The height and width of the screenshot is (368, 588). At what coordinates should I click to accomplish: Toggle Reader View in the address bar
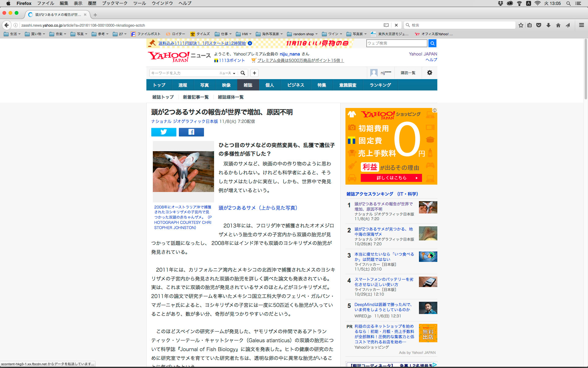click(386, 25)
